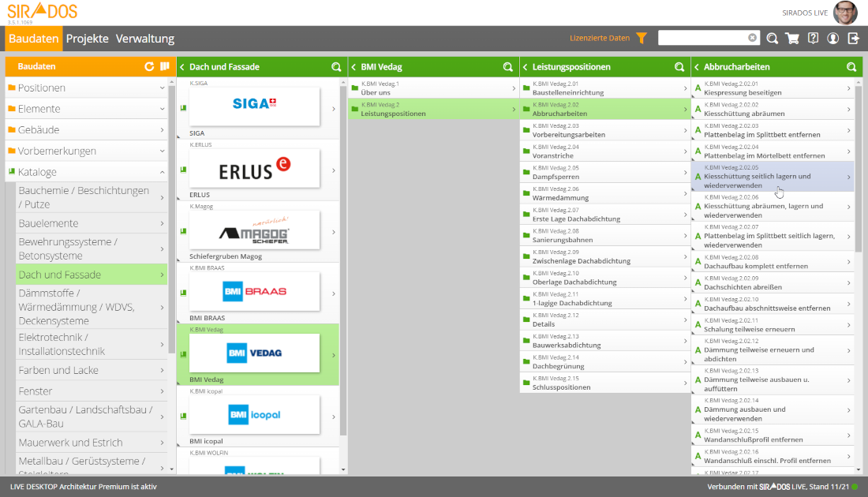
Task: Go back from the BMI Vedag column
Action: coord(354,67)
